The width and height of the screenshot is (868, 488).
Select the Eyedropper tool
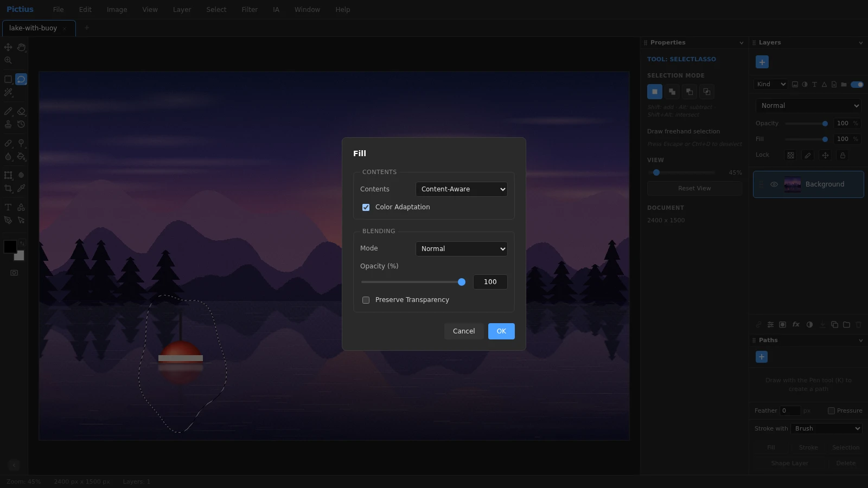click(21, 188)
